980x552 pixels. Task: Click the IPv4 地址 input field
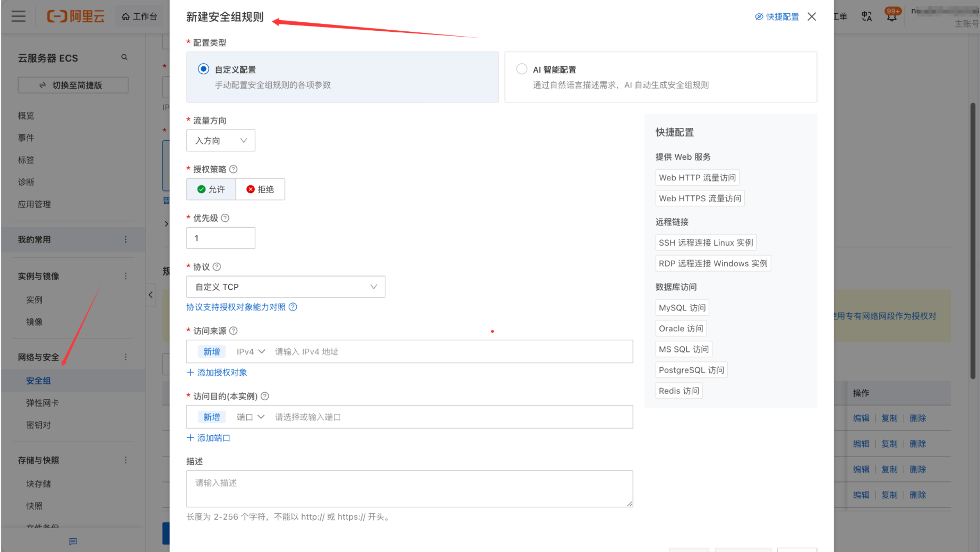click(x=451, y=352)
